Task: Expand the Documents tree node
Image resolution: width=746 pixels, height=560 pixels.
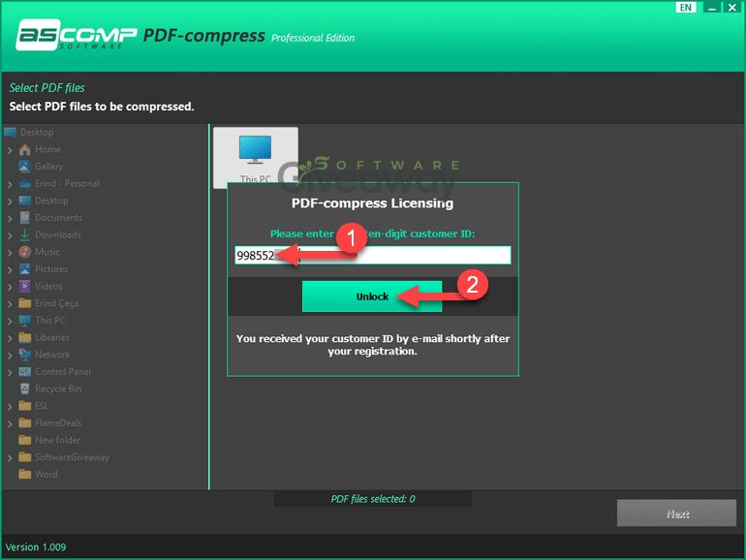Action: (10, 218)
